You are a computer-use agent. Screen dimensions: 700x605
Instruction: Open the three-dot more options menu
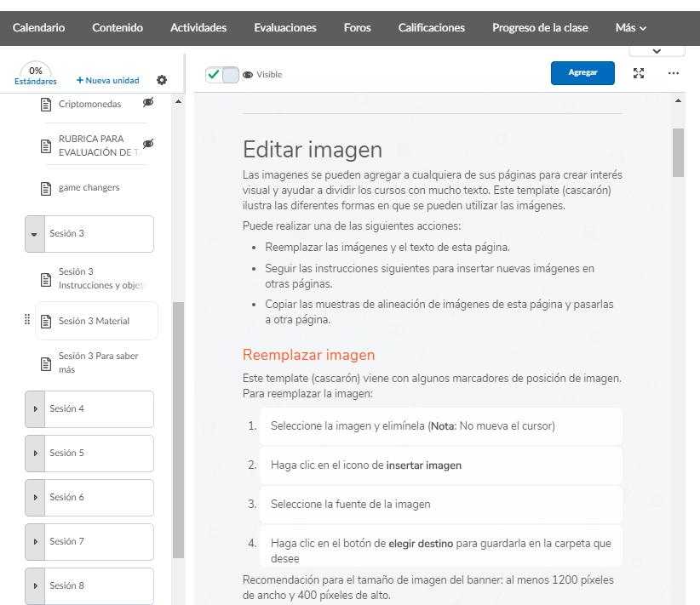(674, 73)
